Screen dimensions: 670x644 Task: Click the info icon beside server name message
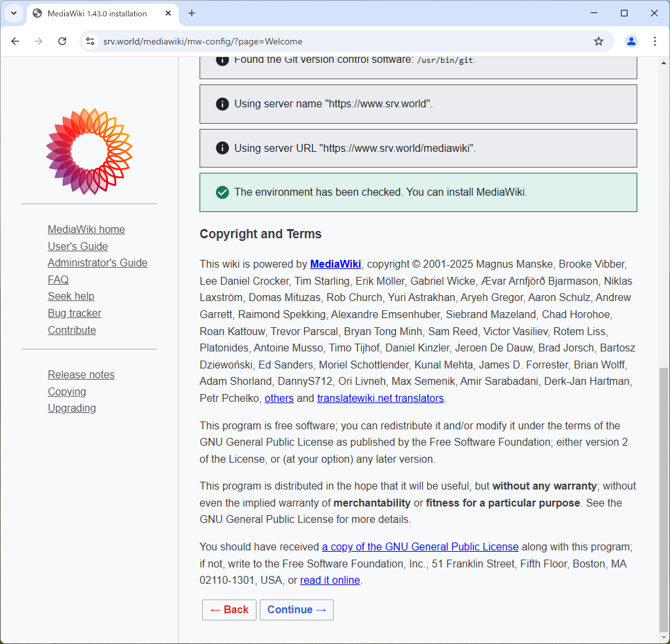pos(222,104)
